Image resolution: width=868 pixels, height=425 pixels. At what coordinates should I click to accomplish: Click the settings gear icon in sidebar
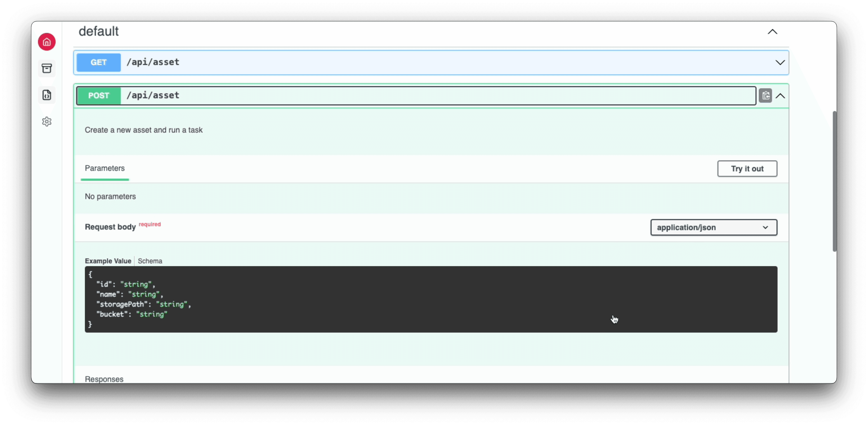tap(47, 121)
